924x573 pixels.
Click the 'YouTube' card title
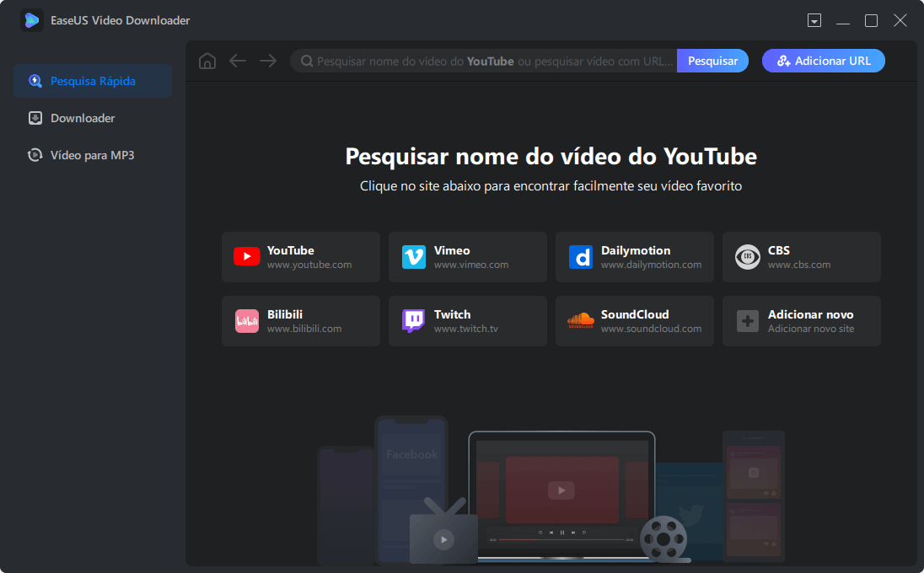click(291, 250)
